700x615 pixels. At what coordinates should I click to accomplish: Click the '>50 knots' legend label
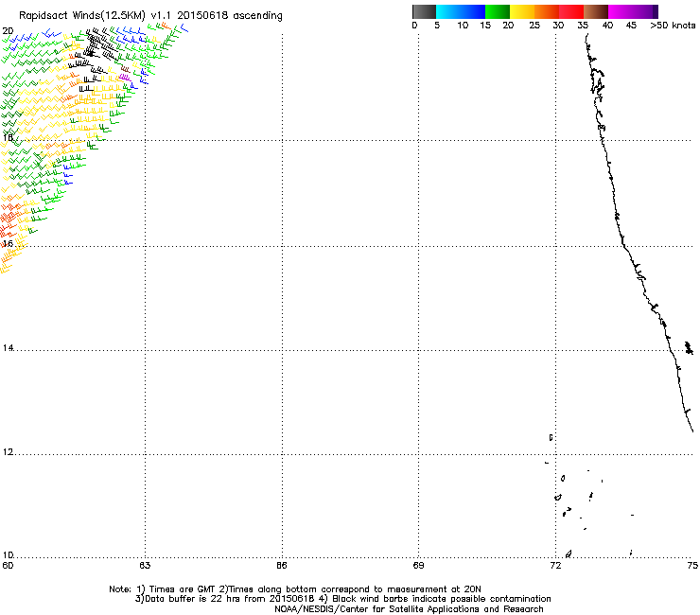pyautogui.click(x=673, y=26)
